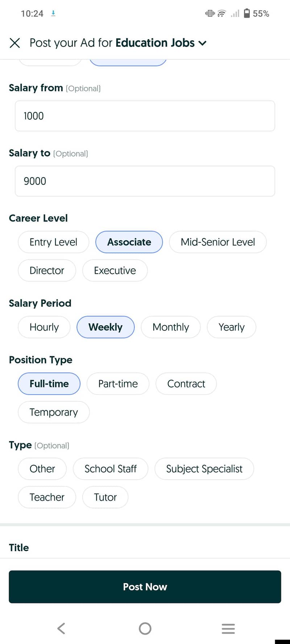This screenshot has width=290, height=644.
Task: Expand the Education Jobs category dropdown
Action: (x=203, y=43)
